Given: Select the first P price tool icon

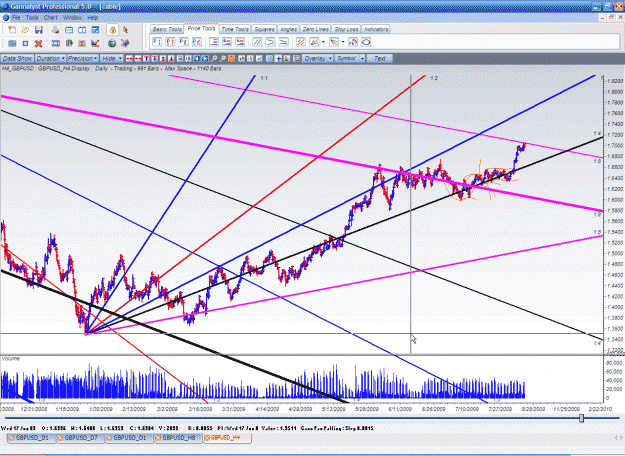Looking at the screenshot, I should [x=157, y=42].
